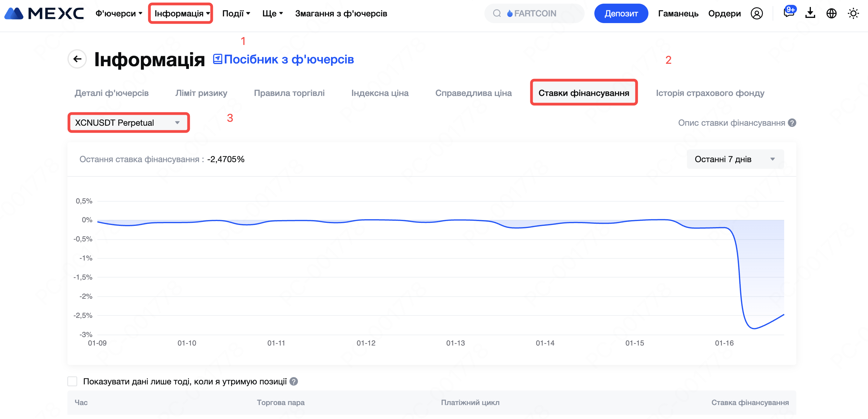Image resolution: width=868 pixels, height=419 pixels.
Task: Switch to the Індексна ціна tab
Action: [380, 93]
